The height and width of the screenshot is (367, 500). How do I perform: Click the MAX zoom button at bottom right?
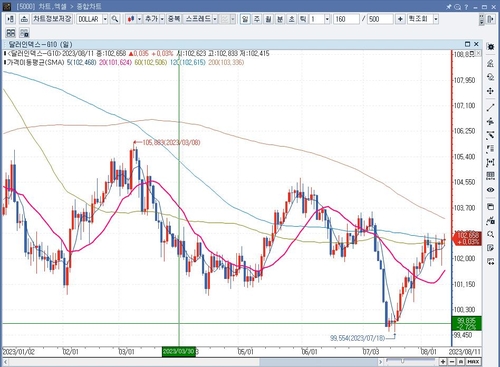[473, 362]
